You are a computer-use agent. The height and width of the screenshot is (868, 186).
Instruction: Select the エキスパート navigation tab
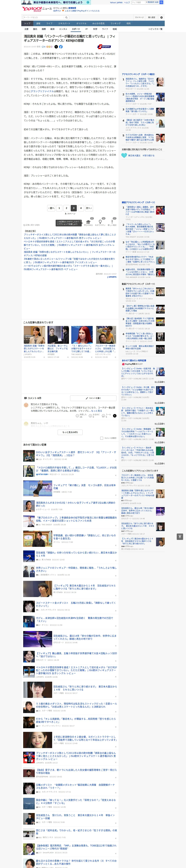click(64, 24)
